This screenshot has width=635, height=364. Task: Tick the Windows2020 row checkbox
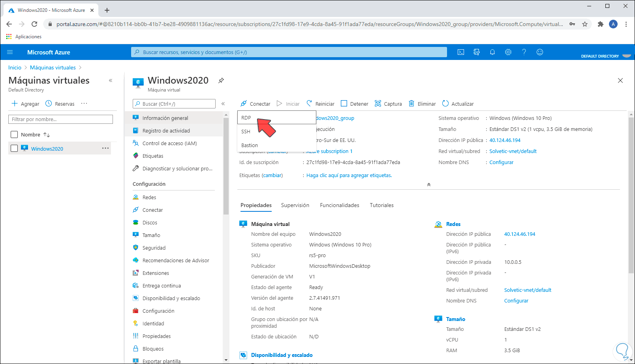[14, 148]
